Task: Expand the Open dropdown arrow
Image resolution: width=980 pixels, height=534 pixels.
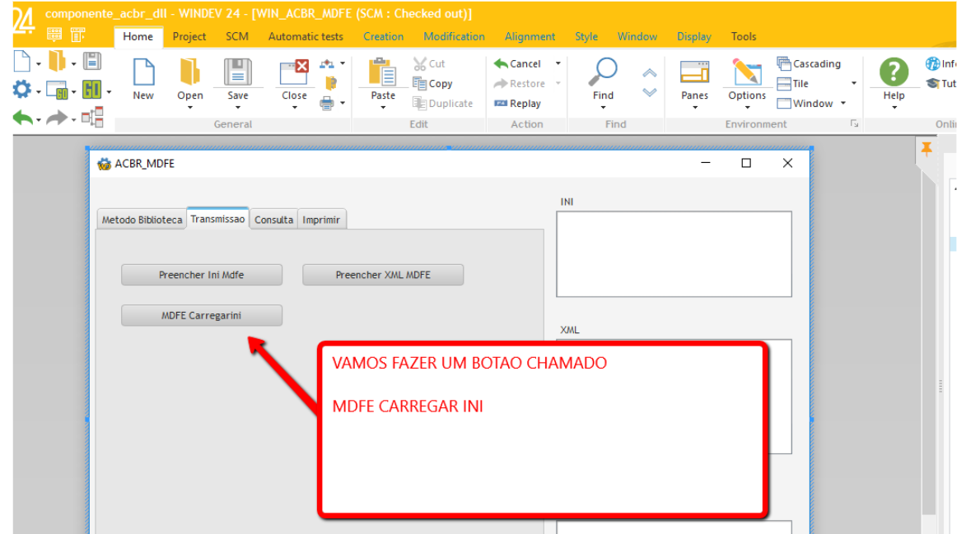Action: click(x=190, y=108)
